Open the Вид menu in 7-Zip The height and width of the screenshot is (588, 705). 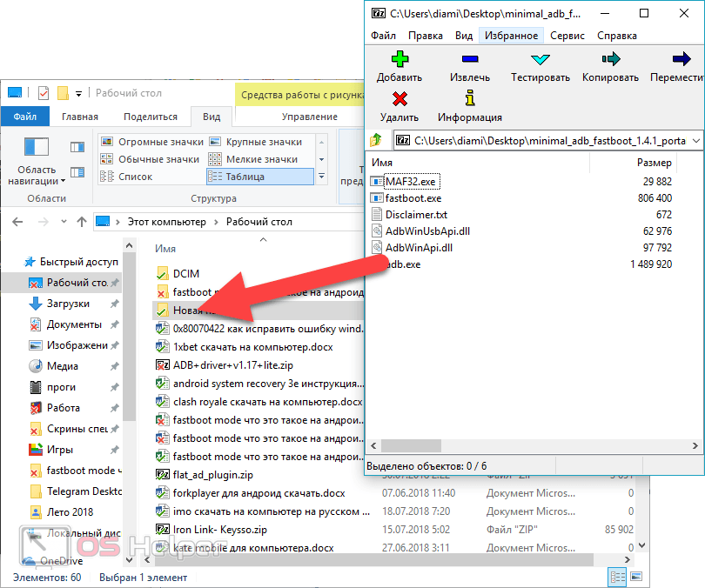tap(464, 36)
